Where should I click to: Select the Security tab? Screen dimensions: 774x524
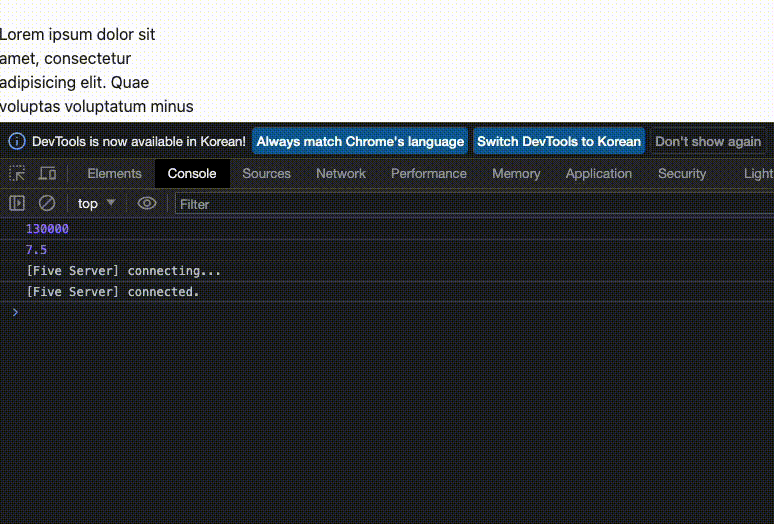pyautogui.click(x=682, y=174)
